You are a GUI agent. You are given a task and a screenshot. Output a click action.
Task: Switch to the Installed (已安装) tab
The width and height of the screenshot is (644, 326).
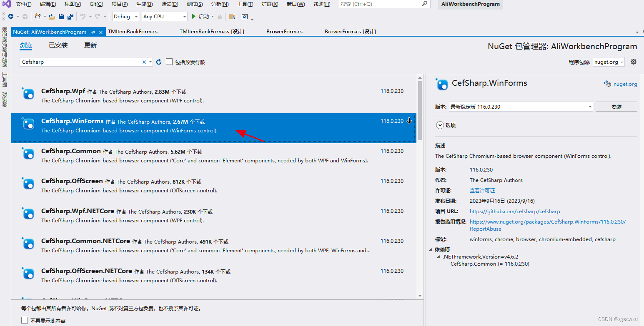coord(58,45)
